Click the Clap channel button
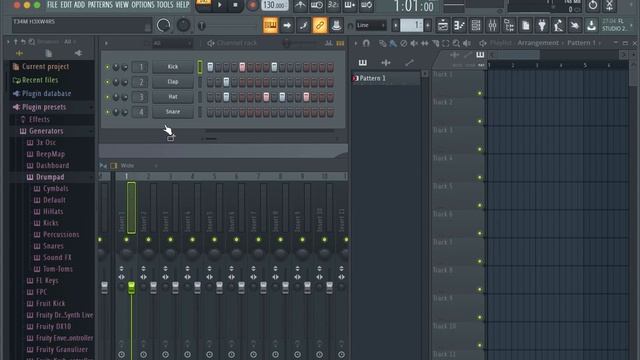The width and height of the screenshot is (640, 360). (173, 82)
